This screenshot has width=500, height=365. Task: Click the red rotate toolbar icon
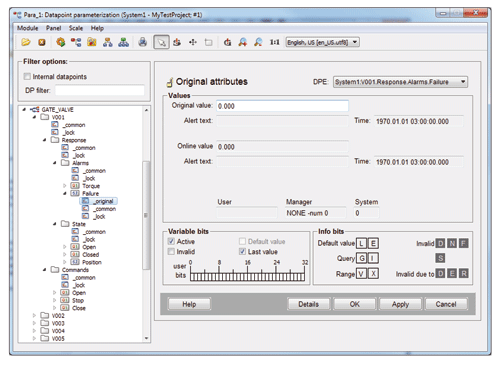coord(227,42)
